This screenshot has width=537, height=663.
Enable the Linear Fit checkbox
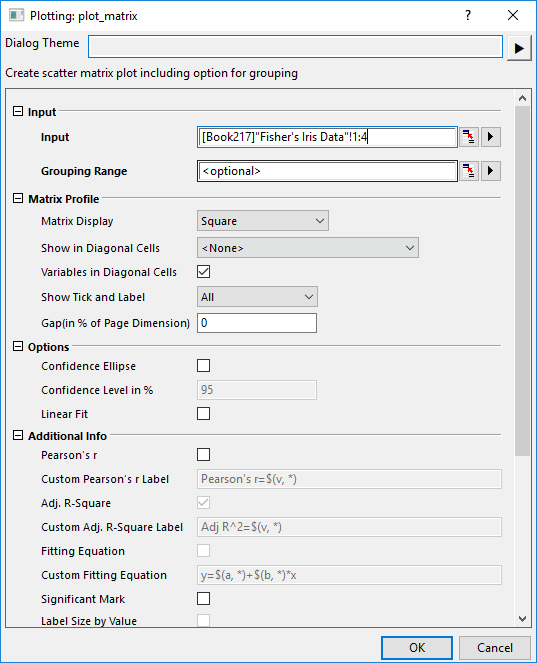(203, 414)
